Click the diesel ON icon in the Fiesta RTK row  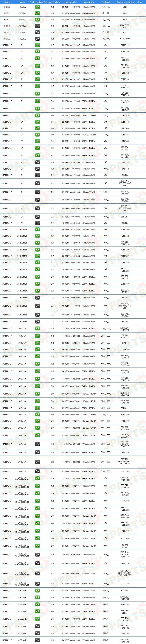37,32
